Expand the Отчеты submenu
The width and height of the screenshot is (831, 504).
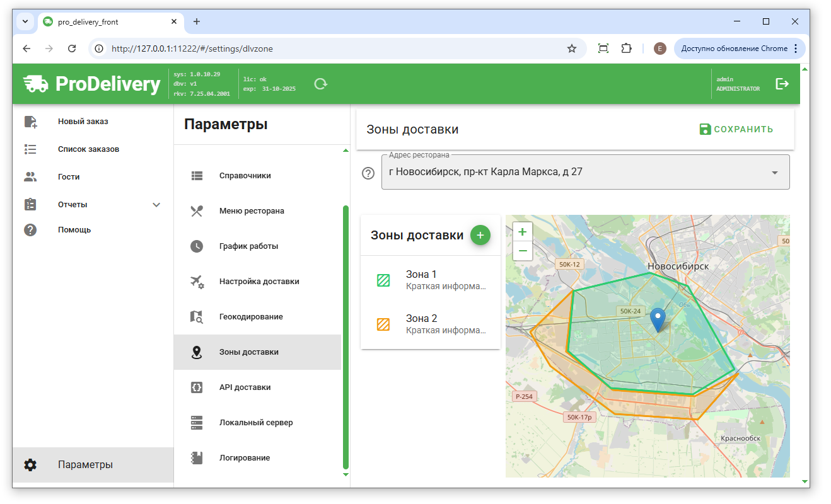point(156,205)
